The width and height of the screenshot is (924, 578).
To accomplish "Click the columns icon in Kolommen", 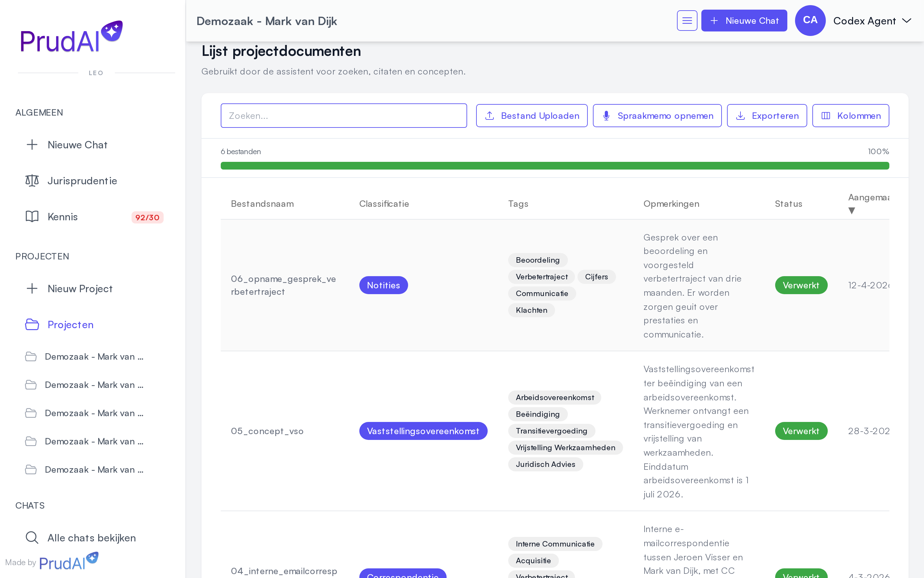I will tap(826, 116).
